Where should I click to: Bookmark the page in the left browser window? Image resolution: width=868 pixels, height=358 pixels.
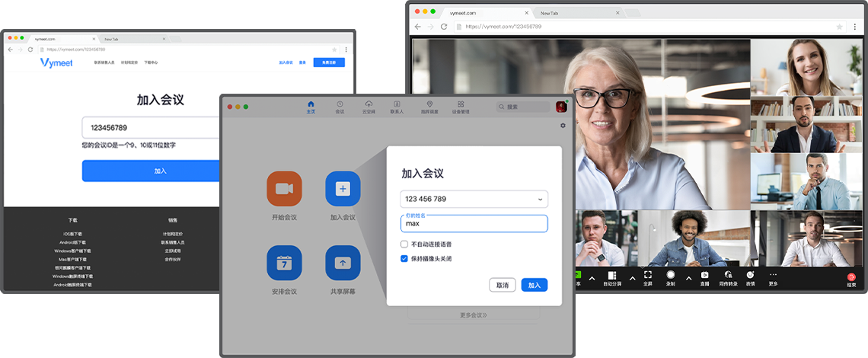coord(334,50)
